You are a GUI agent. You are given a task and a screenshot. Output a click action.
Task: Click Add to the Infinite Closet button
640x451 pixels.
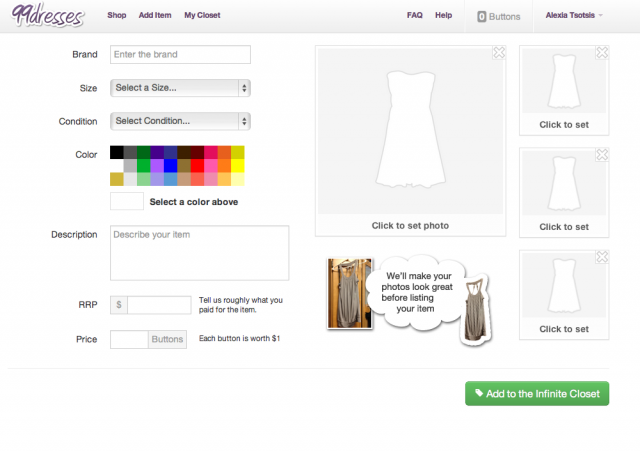point(537,393)
